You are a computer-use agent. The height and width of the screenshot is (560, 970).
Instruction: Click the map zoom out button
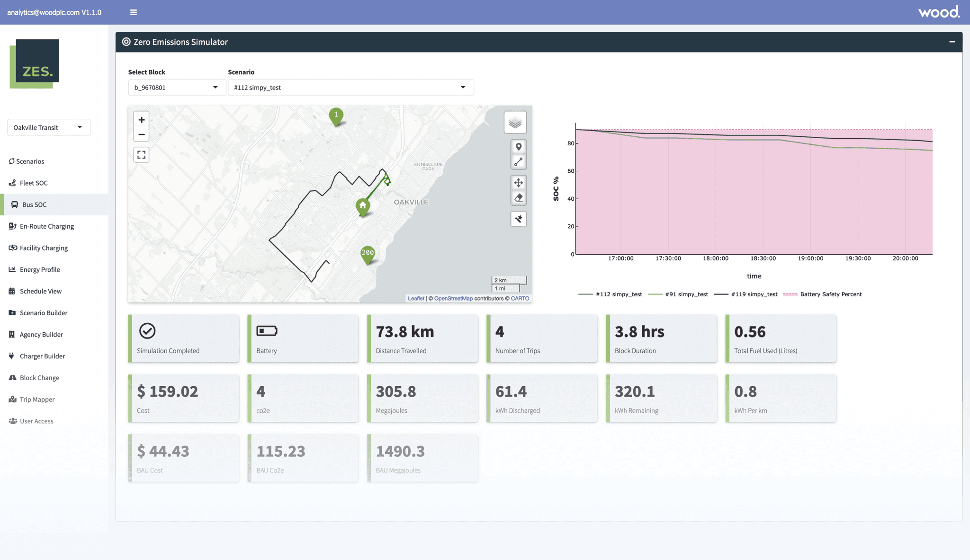click(x=141, y=134)
